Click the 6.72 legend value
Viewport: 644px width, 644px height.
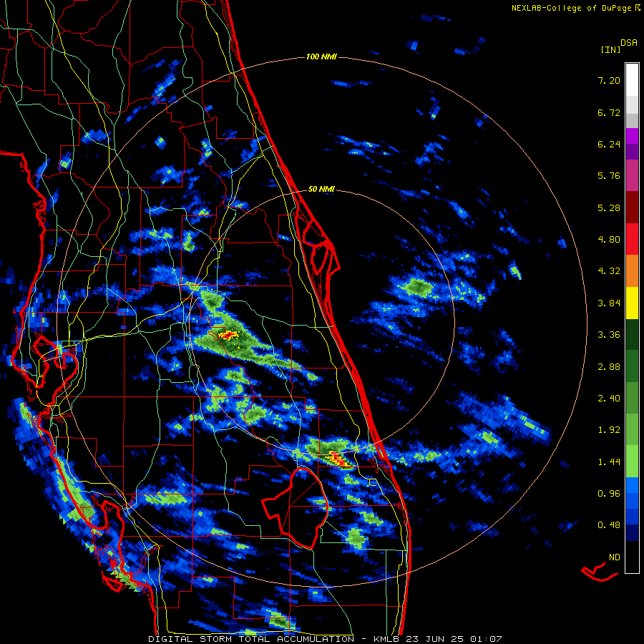tap(609, 112)
